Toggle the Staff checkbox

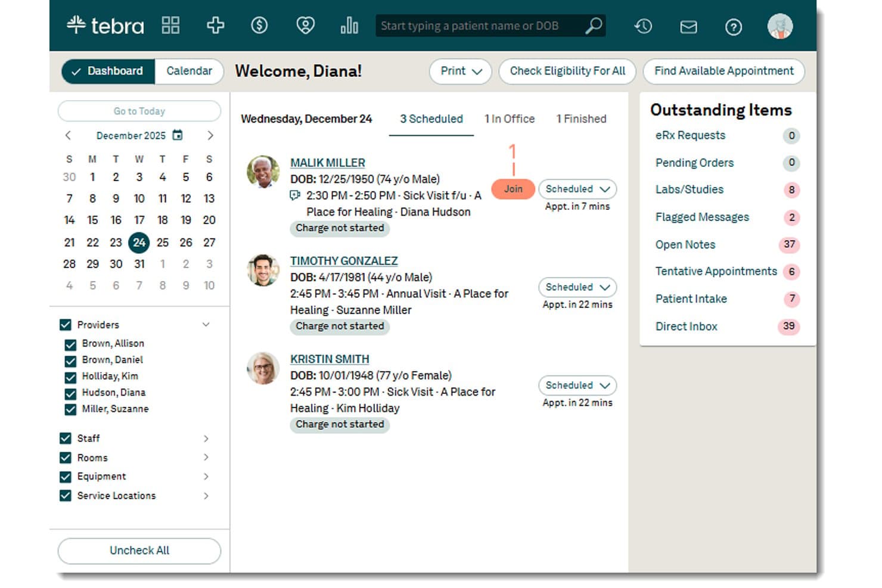pyautogui.click(x=66, y=438)
